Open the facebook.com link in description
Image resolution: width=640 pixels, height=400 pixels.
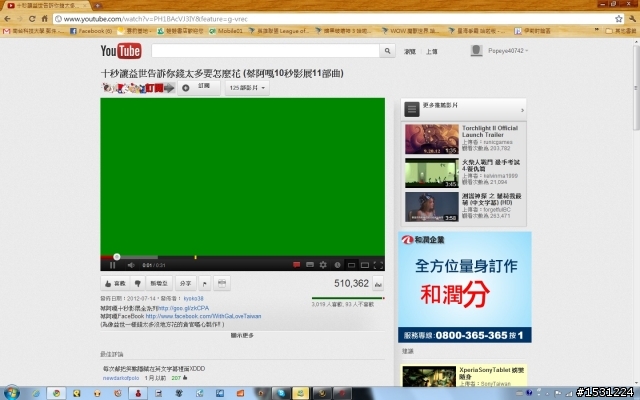coord(203,316)
